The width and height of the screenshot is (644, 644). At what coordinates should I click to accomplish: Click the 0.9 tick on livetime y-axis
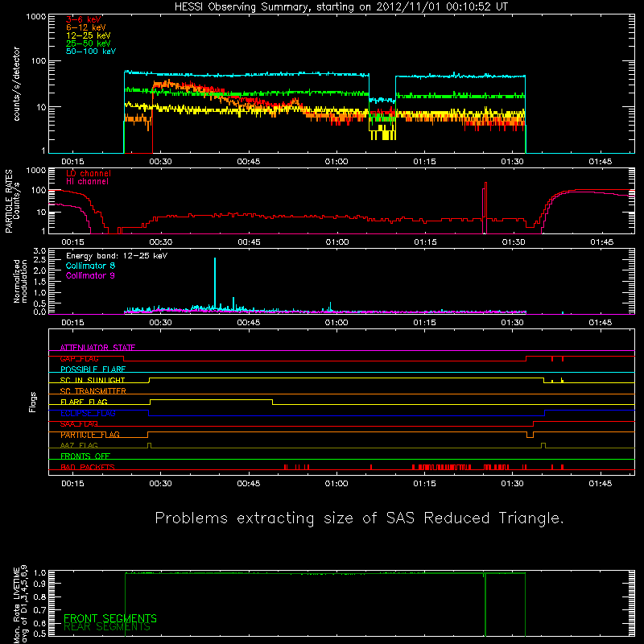(41, 584)
